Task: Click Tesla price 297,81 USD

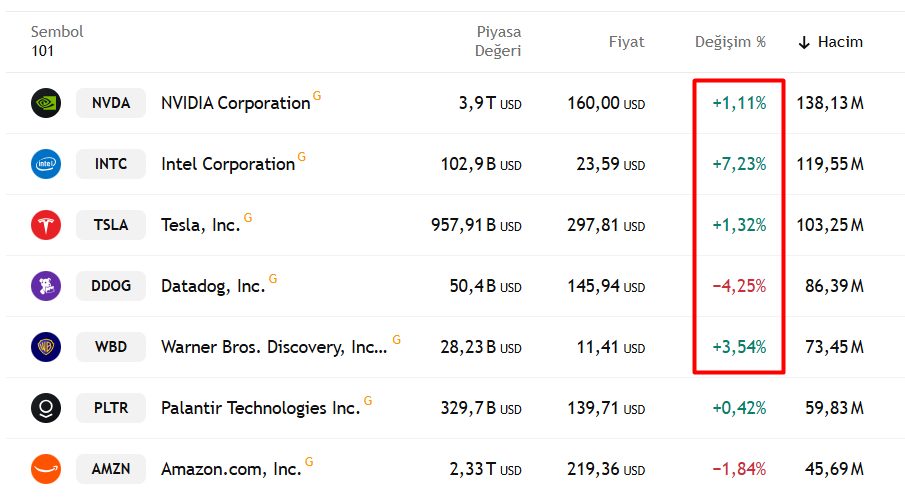Action: [606, 225]
